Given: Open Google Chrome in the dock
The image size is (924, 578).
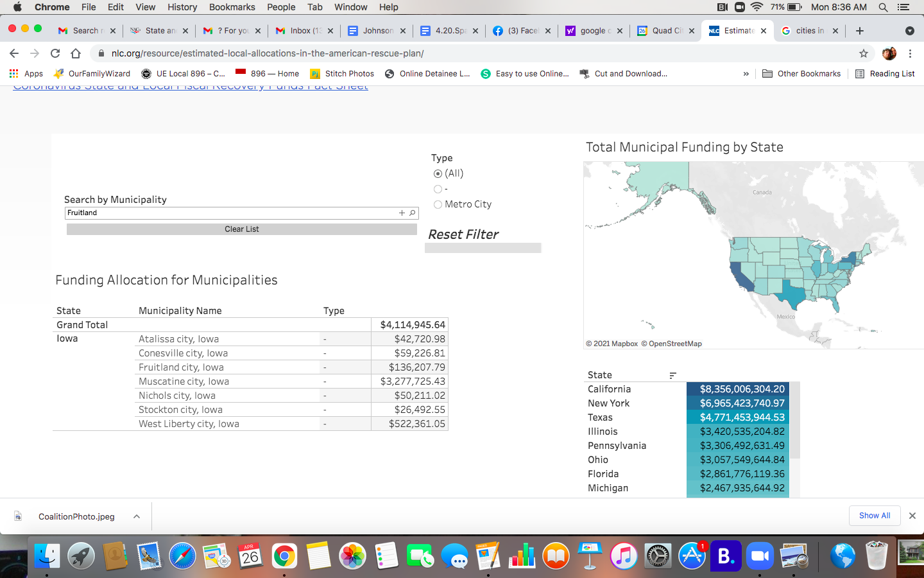Looking at the screenshot, I should pos(284,556).
